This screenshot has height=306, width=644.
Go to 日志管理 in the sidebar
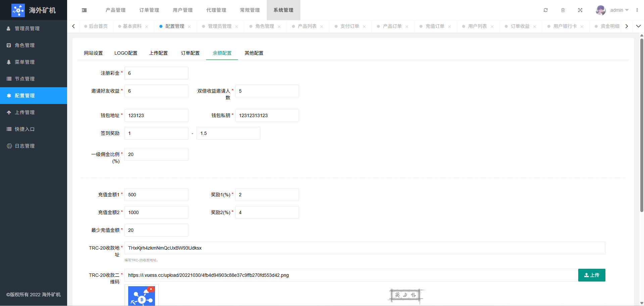[25, 146]
